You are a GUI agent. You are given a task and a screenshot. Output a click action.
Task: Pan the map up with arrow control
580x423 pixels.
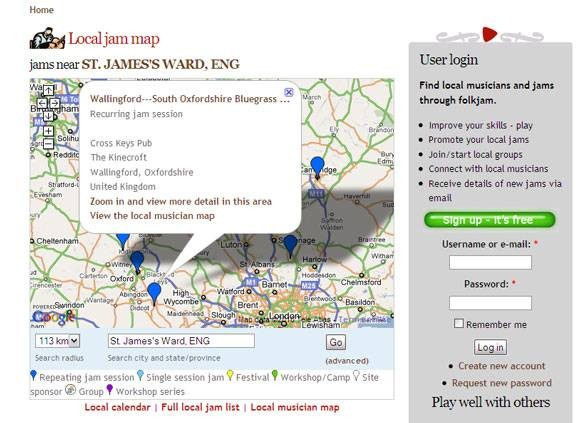[48, 90]
